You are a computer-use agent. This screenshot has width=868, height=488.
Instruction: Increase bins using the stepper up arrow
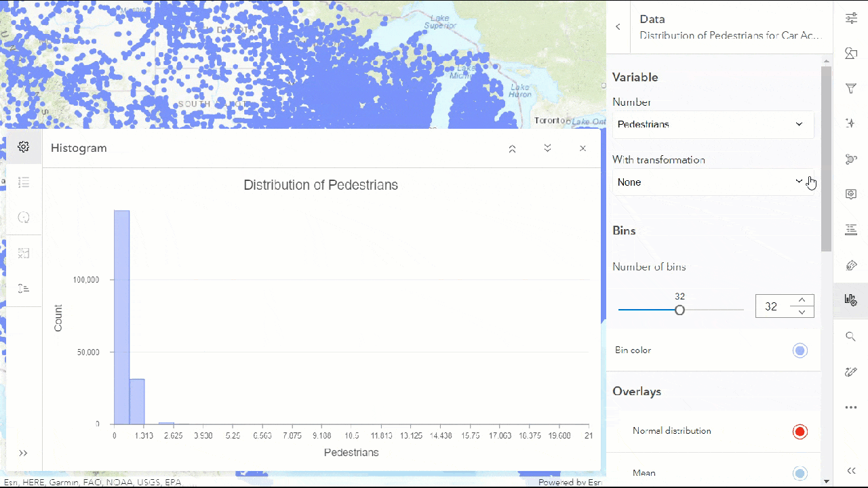[x=802, y=299]
